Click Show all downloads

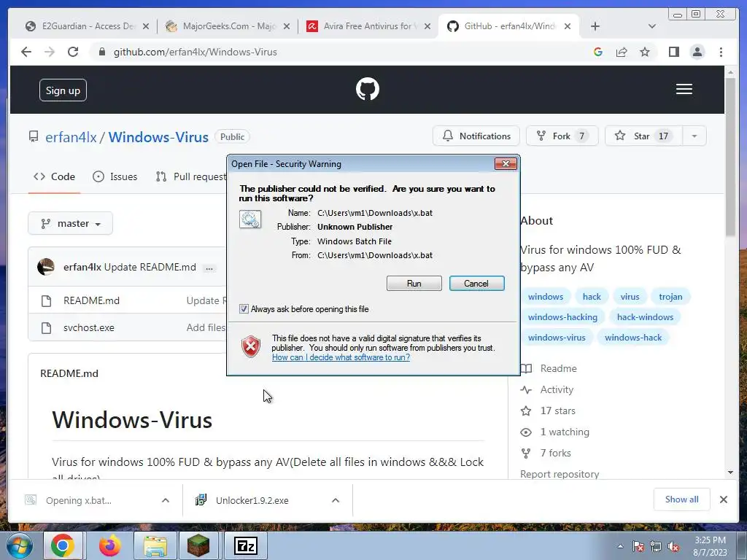click(682, 499)
